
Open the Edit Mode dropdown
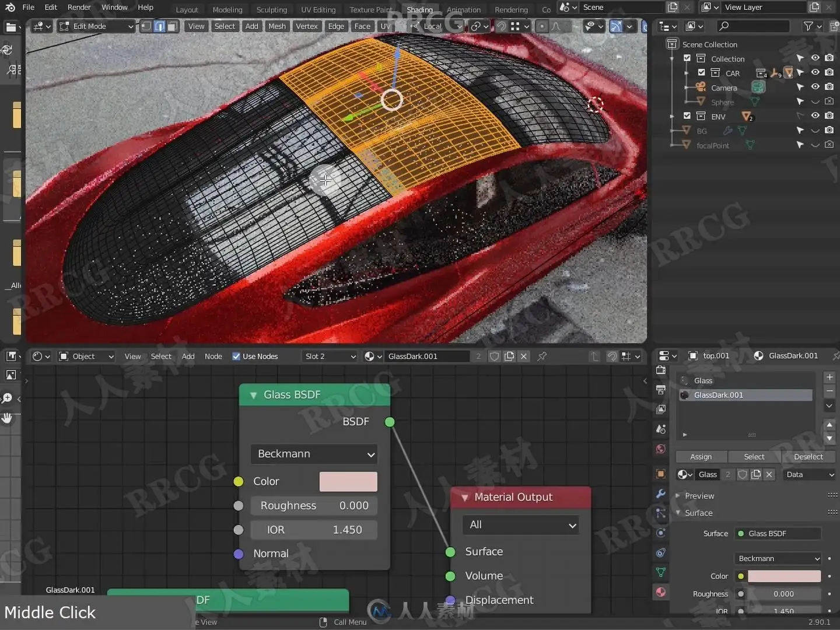96,26
